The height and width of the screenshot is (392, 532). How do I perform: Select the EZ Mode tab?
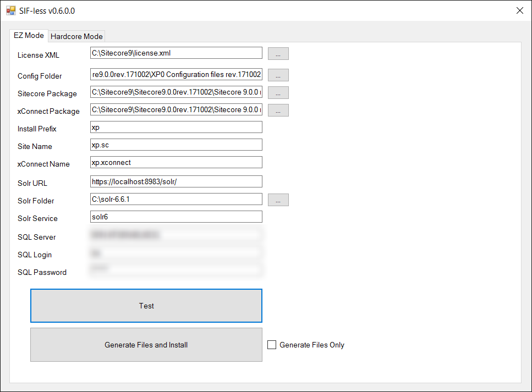29,35
